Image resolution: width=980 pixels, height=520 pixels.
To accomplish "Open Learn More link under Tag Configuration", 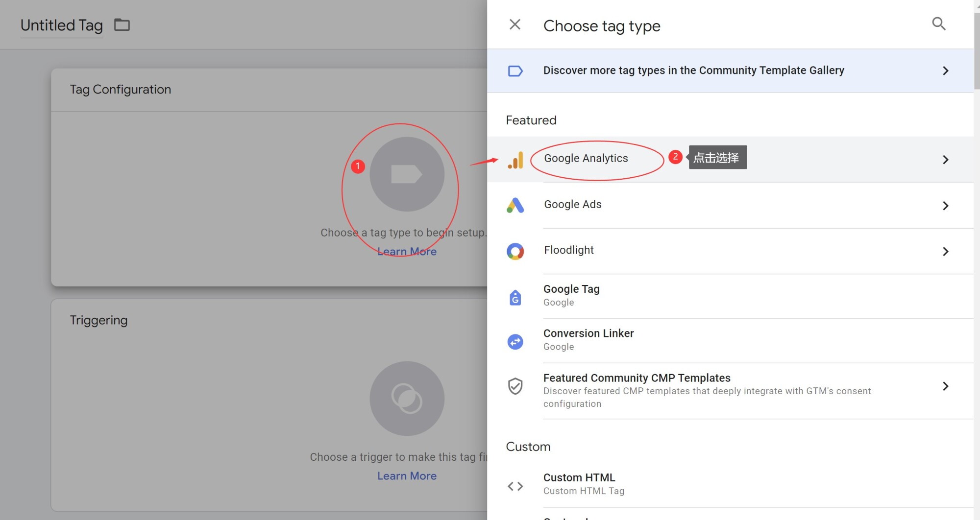I will [x=407, y=252].
